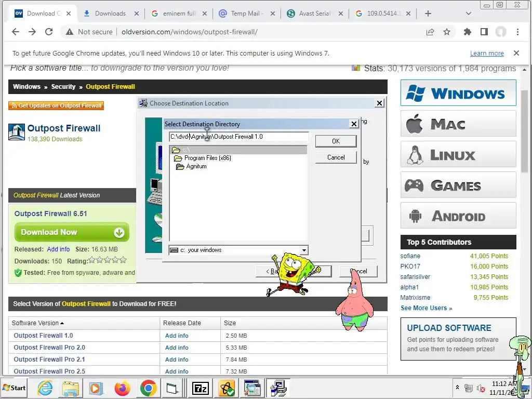Click the UPLOAD SOFTWARE box
The width and height of the screenshot is (532, 399).
click(x=458, y=339)
